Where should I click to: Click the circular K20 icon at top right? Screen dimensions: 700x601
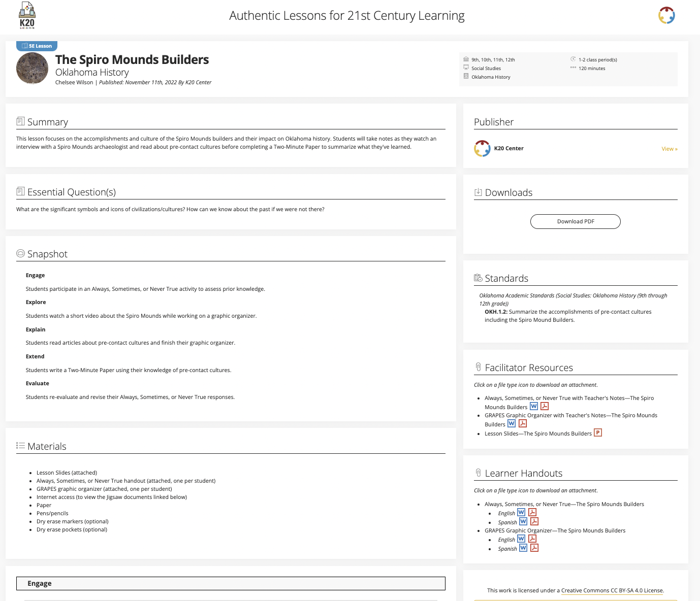tap(666, 16)
